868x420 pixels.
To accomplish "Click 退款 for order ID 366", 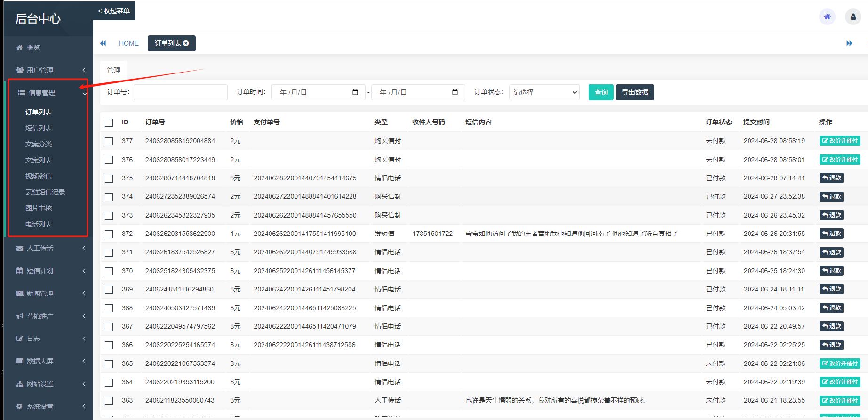I will tap(831, 345).
